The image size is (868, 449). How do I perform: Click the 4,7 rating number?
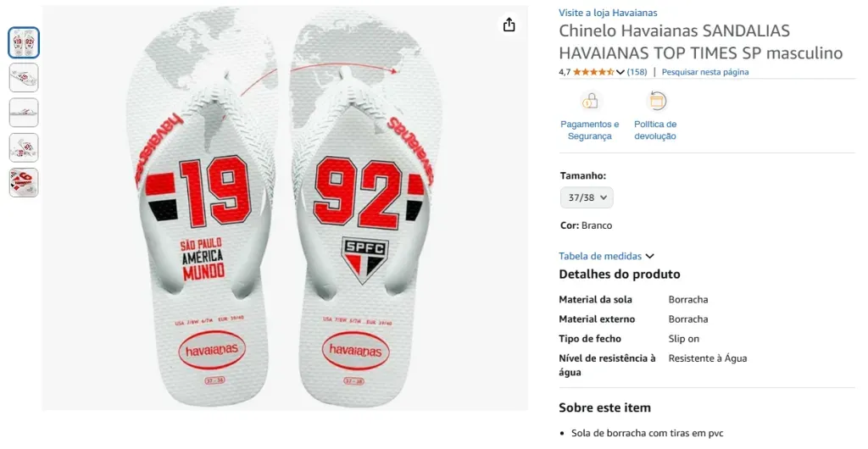coord(565,72)
